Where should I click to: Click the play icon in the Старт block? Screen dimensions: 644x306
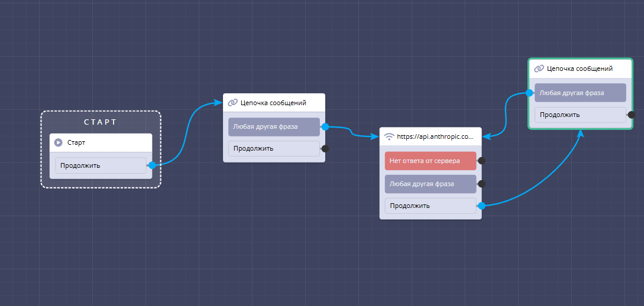[58, 142]
